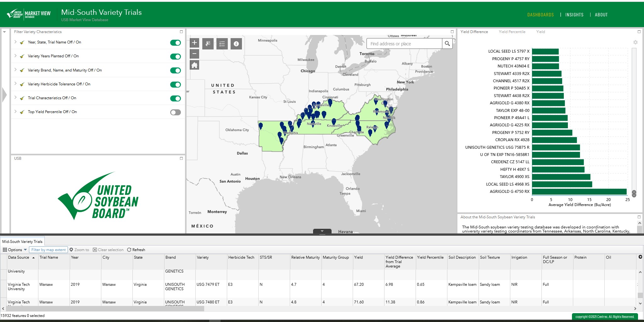Expand Trial Characteristics filter section

click(15, 98)
